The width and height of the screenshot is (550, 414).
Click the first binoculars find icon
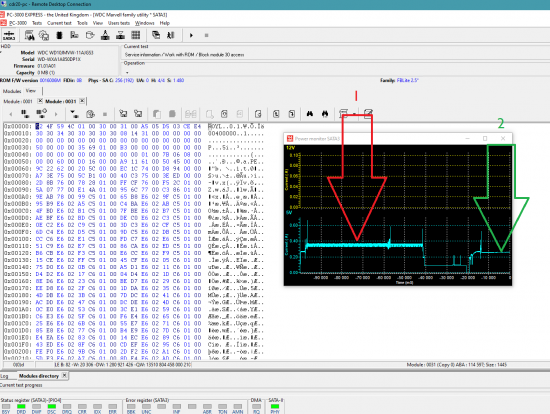point(310,114)
